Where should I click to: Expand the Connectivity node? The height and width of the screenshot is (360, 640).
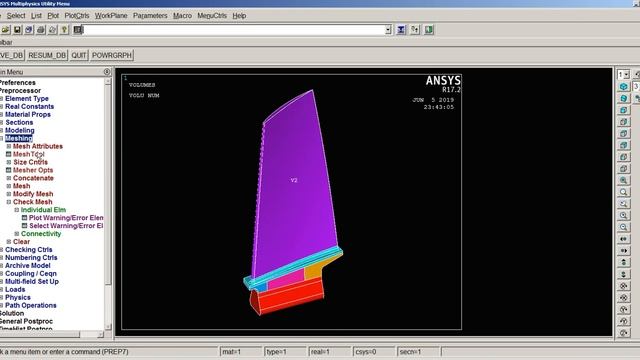(x=17, y=234)
